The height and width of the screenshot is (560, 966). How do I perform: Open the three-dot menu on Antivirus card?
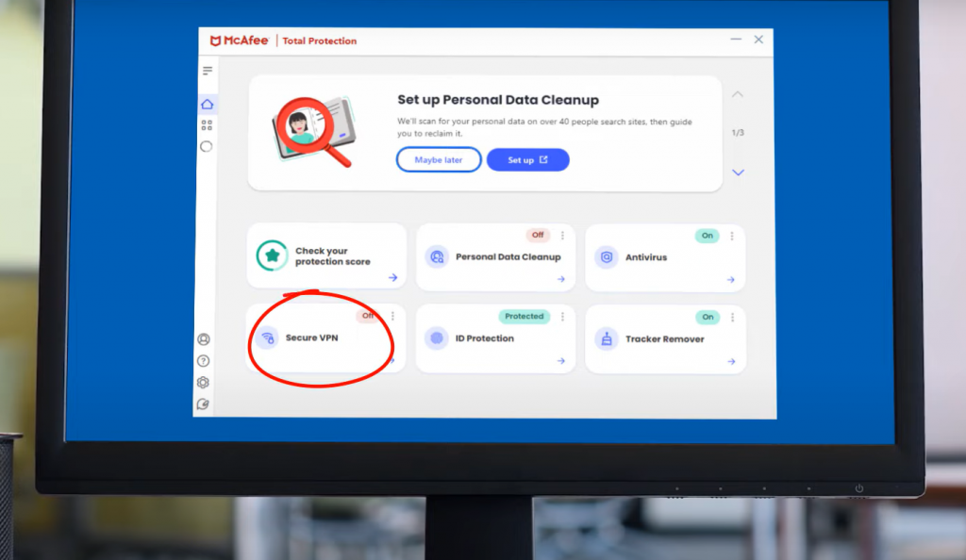pyautogui.click(x=732, y=236)
